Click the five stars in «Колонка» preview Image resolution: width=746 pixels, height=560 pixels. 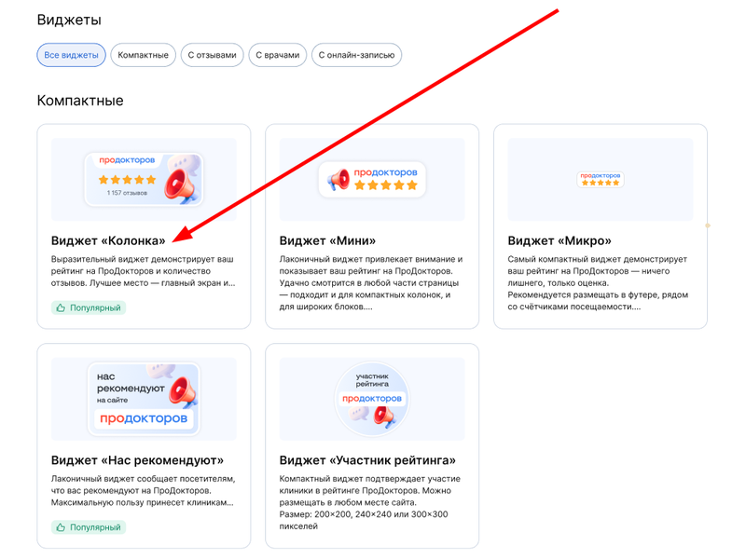pyautogui.click(x=127, y=180)
